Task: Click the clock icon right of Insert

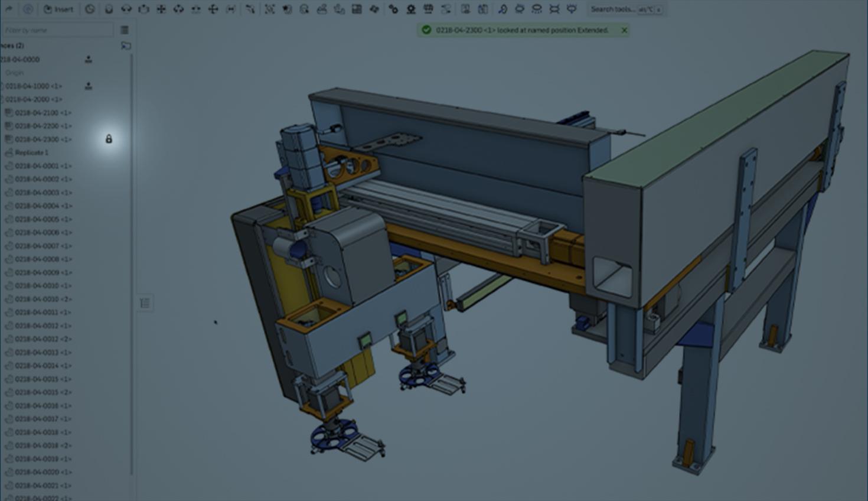Action: pos(90,9)
